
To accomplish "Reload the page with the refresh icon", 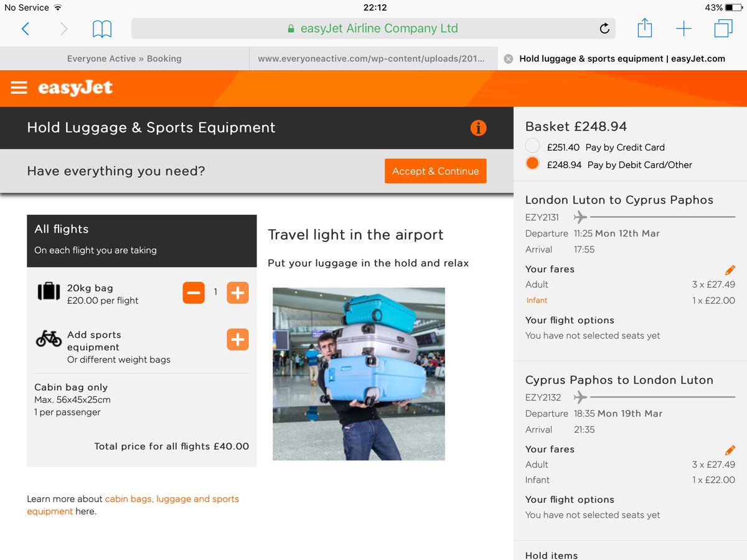I will point(604,29).
